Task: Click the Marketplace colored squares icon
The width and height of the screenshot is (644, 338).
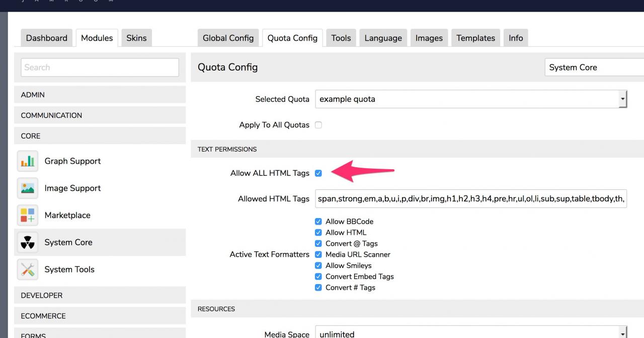Action: coord(28,216)
